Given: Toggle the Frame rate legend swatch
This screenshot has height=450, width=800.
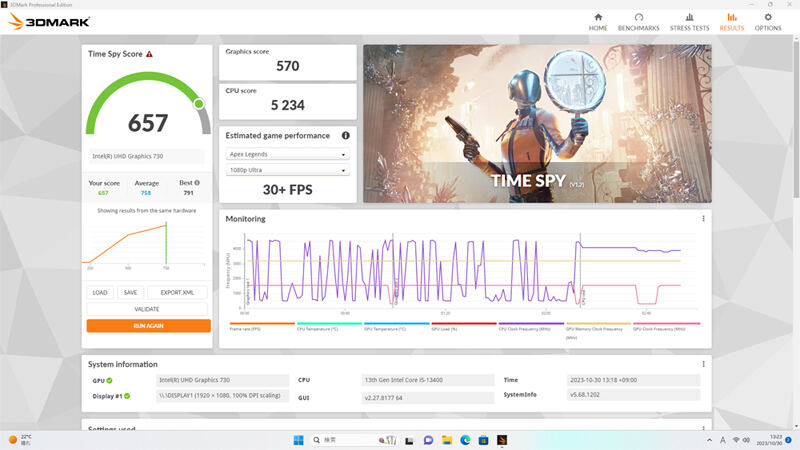Looking at the screenshot, I should tap(262, 323).
